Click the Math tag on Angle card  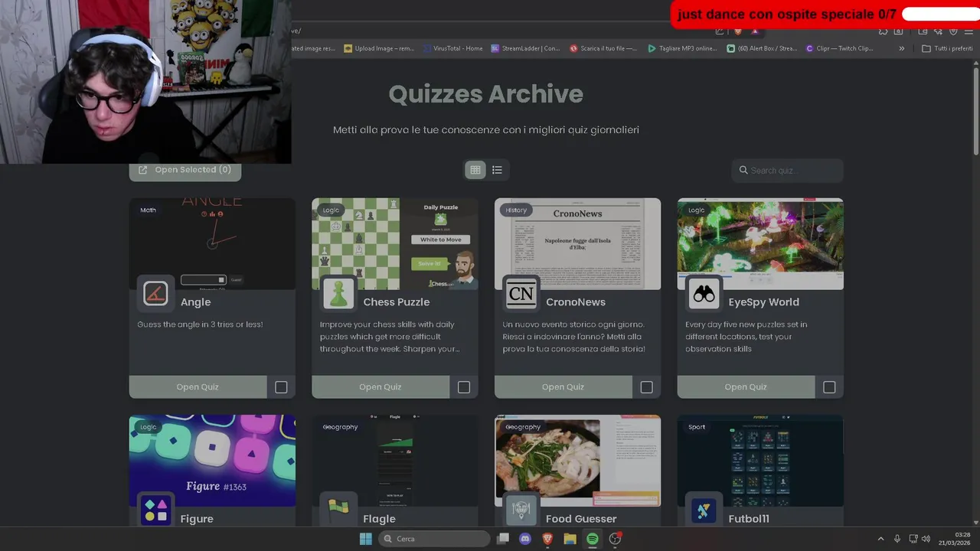coord(148,210)
